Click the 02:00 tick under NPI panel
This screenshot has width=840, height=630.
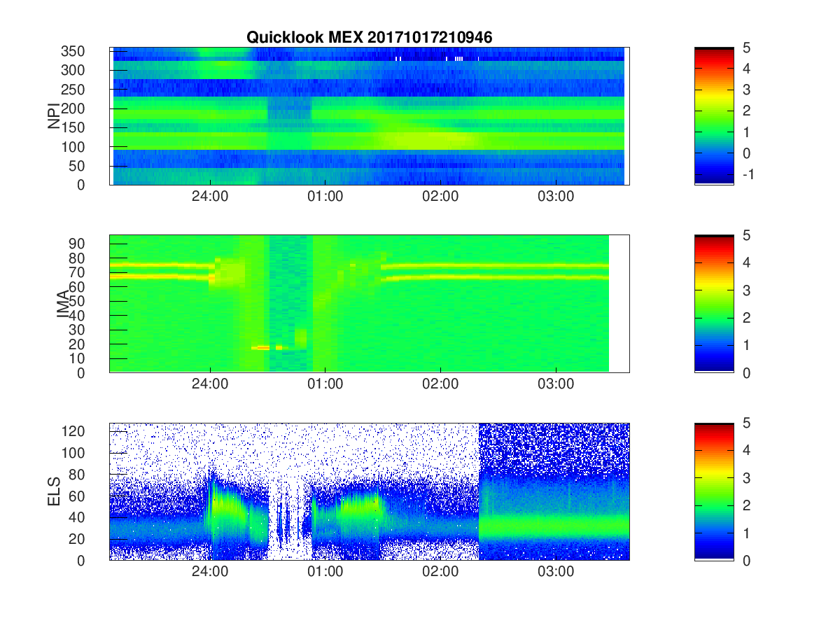(x=440, y=196)
